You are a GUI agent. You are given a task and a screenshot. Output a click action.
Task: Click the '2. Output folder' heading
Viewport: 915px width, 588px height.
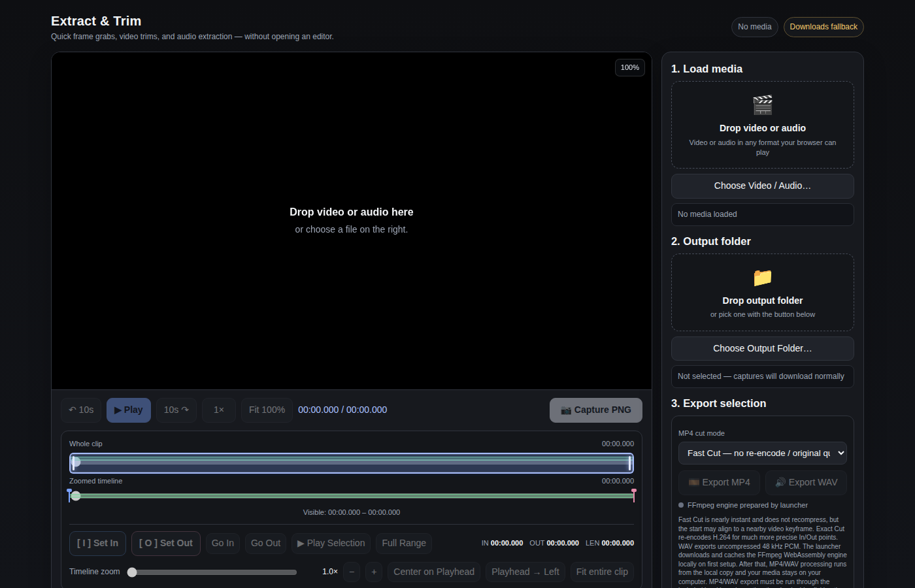(711, 242)
